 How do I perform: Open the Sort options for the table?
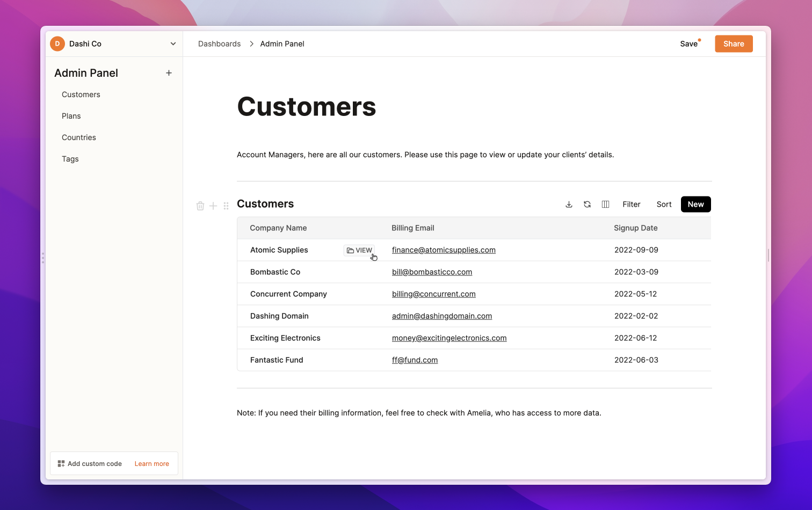664,205
